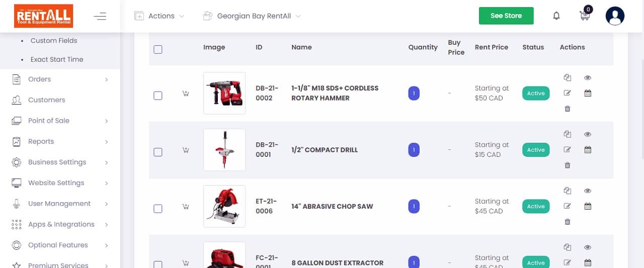Toggle the hamburger sidebar menu
The width and height of the screenshot is (644, 268).
click(100, 16)
